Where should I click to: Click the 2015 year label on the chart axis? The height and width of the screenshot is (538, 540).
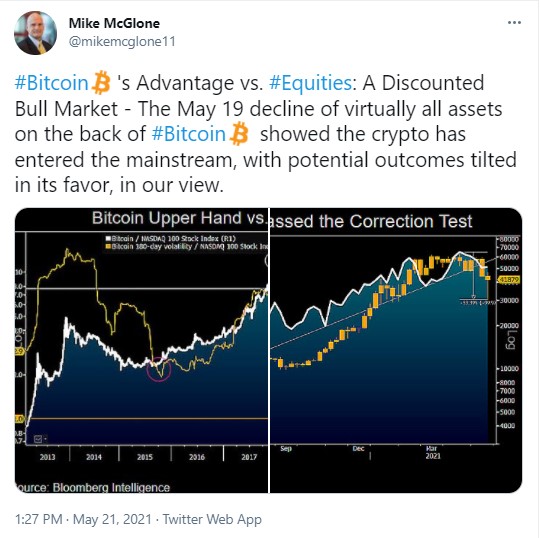[x=145, y=457]
